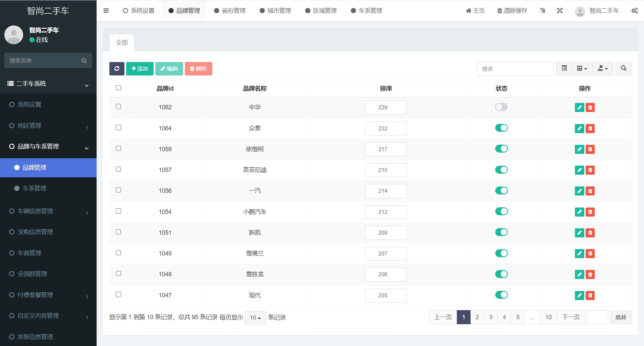Screen dimensions: 644x346
Task: Collapse 品牌与车系管理 submenu
Action: [48, 147]
